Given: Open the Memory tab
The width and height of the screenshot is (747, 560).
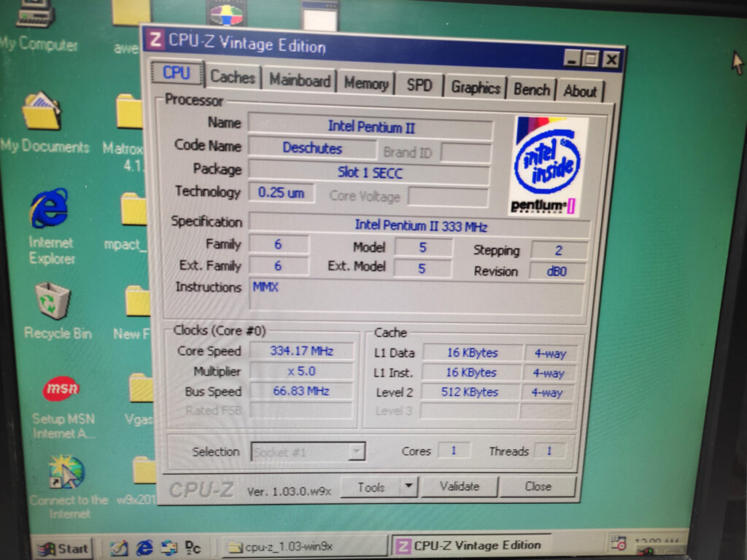Looking at the screenshot, I should [365, 83].
